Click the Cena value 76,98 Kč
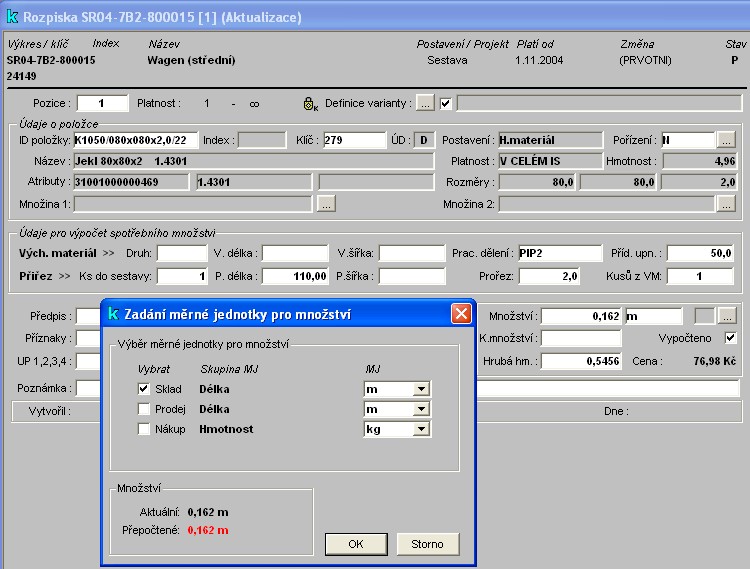The image size is (750, 569). pyautogui.click(x=715, y=361)
